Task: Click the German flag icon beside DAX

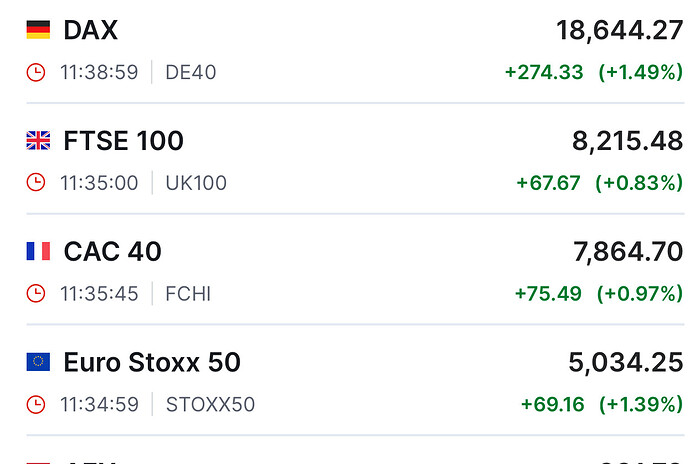Action: pyautogui.click(x=38, y=30)
